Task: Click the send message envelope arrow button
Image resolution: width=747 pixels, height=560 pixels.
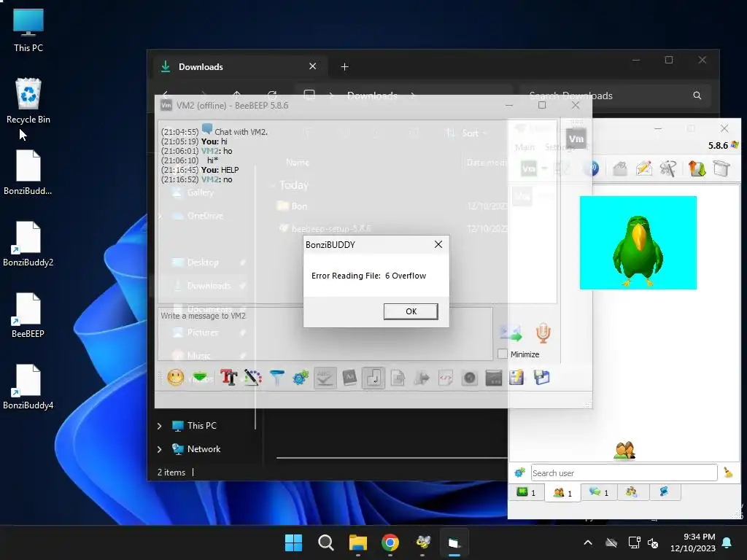Action: 510,332
